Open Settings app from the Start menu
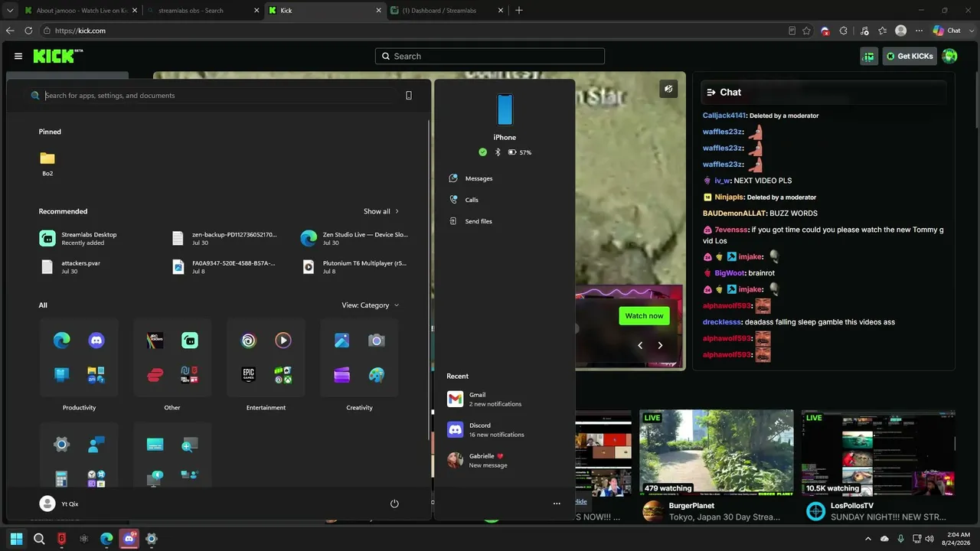The width and height of the screenshot is (980, 551). [x=62, y=444]
